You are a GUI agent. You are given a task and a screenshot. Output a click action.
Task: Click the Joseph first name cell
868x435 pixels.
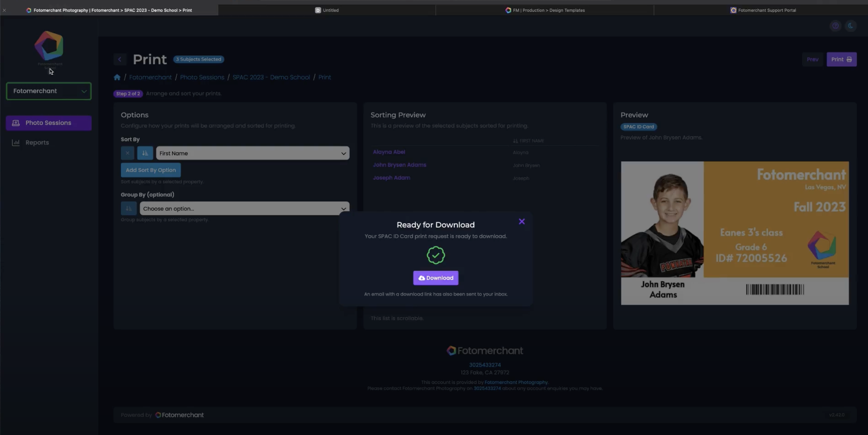[x=521, y=178]
